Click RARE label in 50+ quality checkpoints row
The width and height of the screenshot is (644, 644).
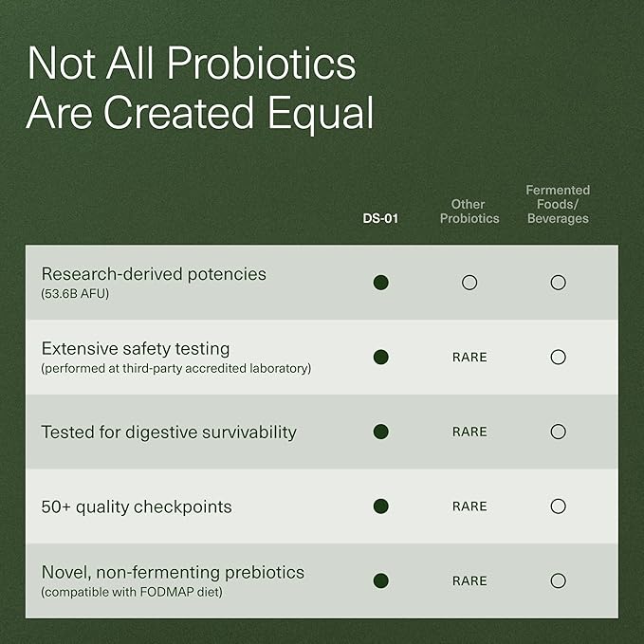pyautogui.click(x=469, y=506)
